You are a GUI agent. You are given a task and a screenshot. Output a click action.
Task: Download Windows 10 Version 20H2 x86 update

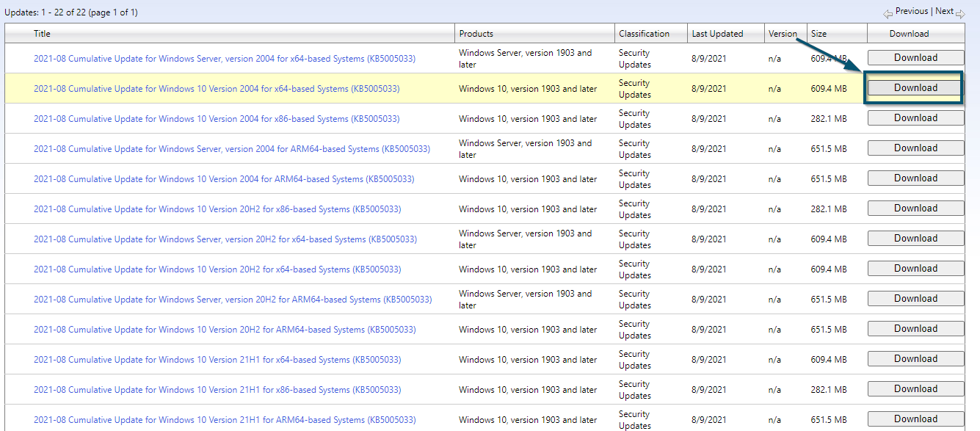(915, 209)
